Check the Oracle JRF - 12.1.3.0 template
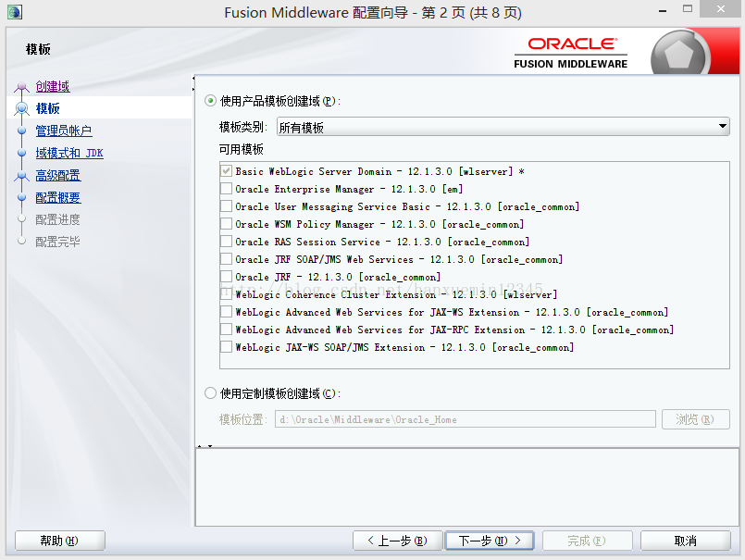Screen dimensions: 745x560 [x=226, y=277]
